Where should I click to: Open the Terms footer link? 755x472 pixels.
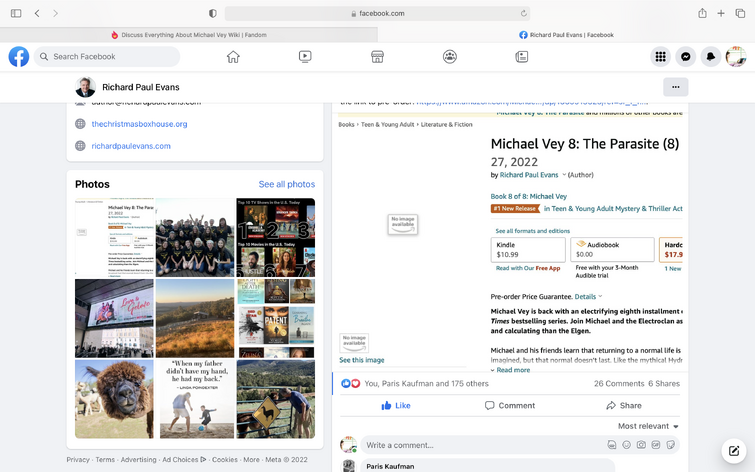click(x=105, y=459)
